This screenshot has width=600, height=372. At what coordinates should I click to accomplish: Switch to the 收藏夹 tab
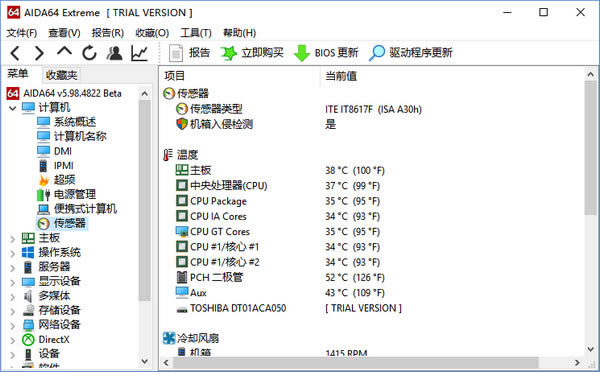pyautogui.click(x=62, y=75)
